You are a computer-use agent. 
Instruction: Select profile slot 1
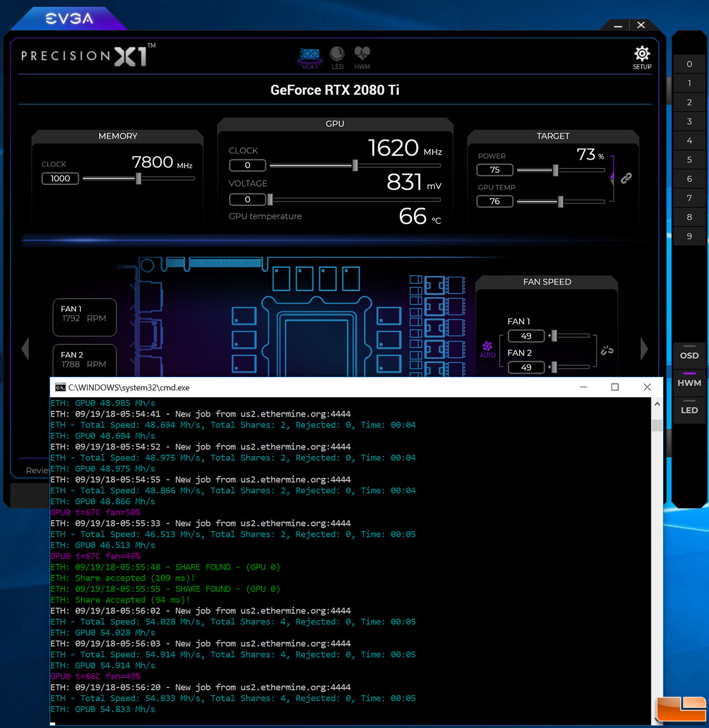[690, 83]
